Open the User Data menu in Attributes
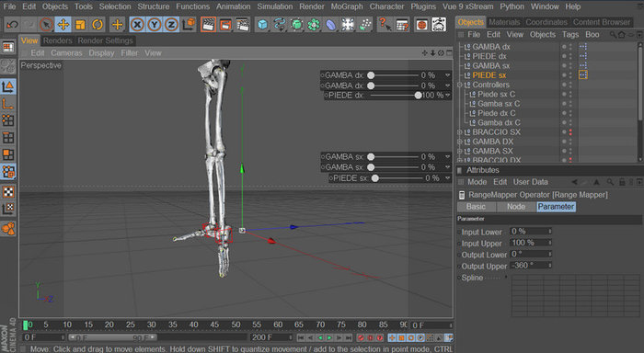This screenshot has height=353, width=644. (530, 182)
